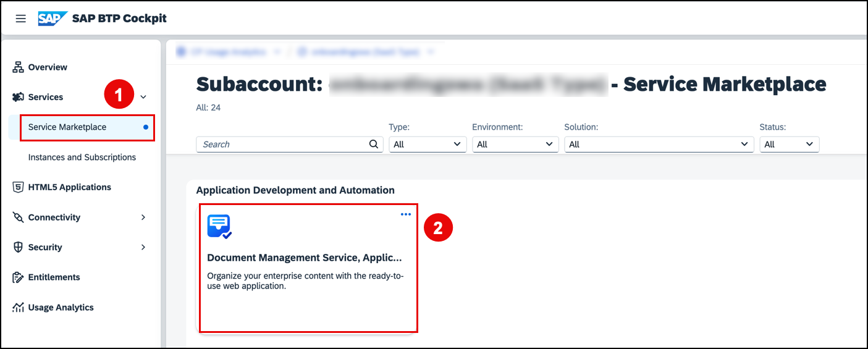Open the tile's three-dot actions menu
Screen dimensions: 868x349
pyautogui.click(x=406, y=214)
